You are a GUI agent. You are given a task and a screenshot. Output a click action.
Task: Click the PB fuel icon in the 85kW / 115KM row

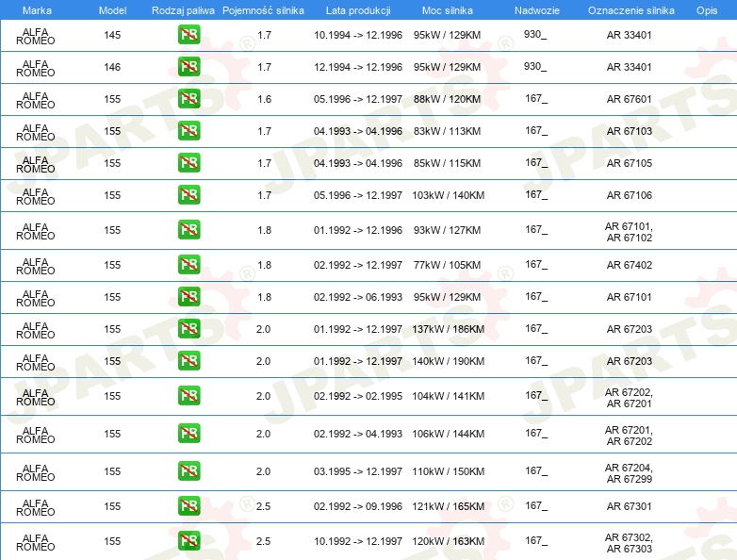188,162
